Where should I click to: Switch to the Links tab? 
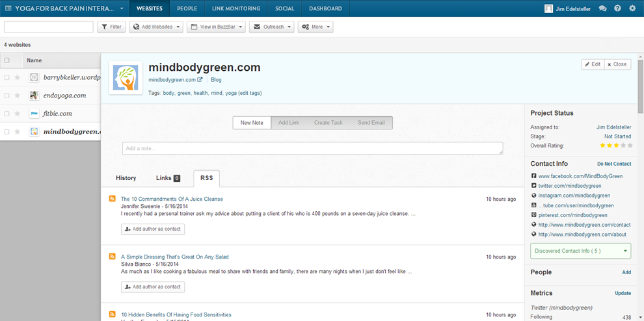click(168, 178)
